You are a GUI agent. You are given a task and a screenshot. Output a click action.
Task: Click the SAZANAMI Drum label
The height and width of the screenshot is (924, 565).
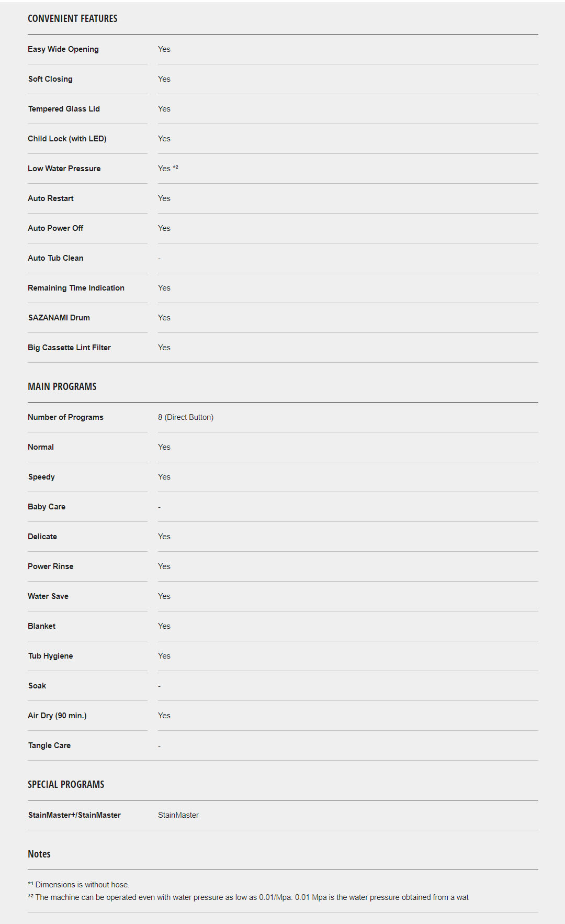pyautogui.click(x=59, y=318)
